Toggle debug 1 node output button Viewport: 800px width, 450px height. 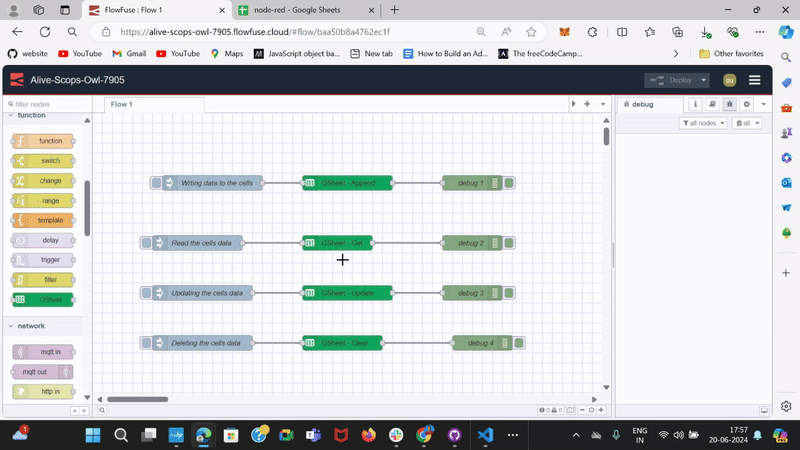[x=509, y=183]
